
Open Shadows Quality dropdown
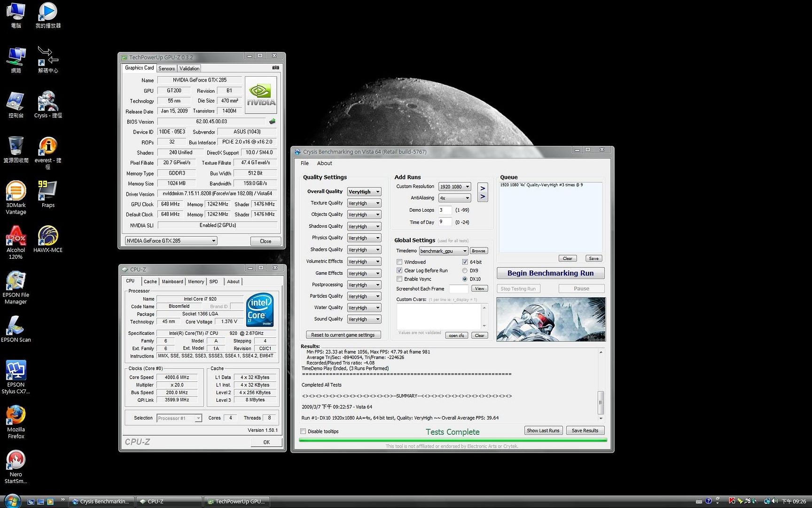click(x=364, y=226)
